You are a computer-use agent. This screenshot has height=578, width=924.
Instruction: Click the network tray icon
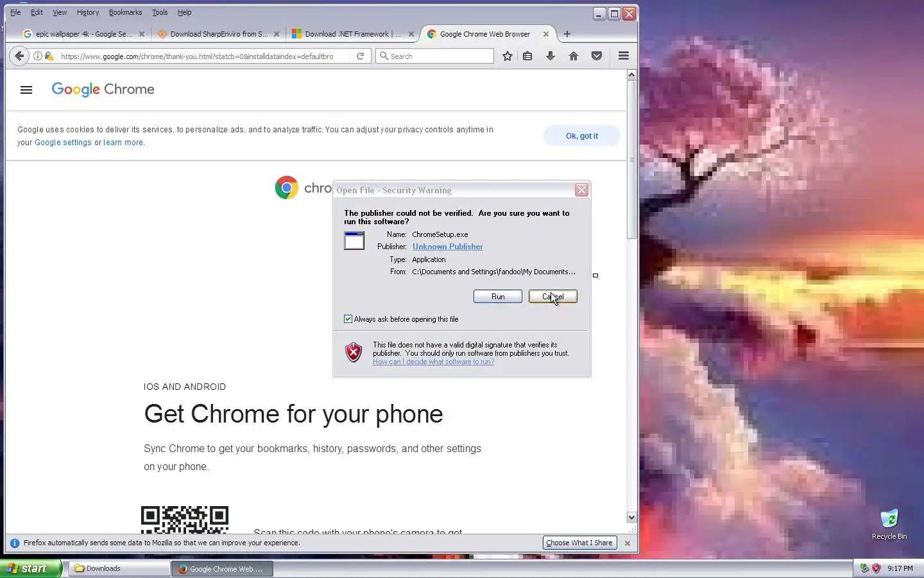click(x=864, y=568)
